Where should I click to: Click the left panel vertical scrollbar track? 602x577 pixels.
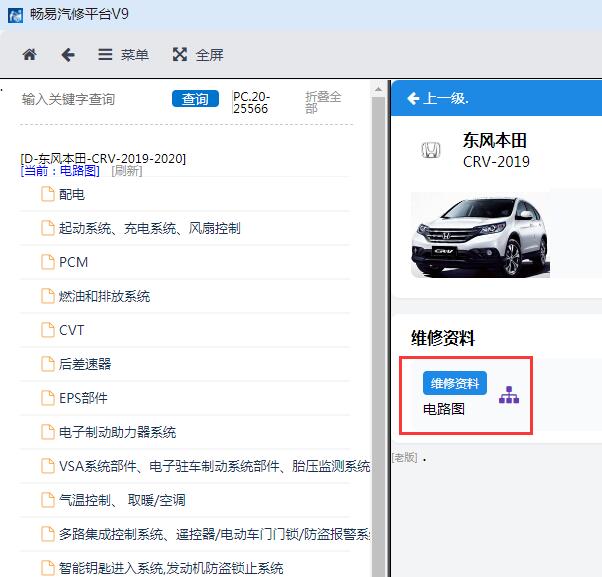coord(378,336)
